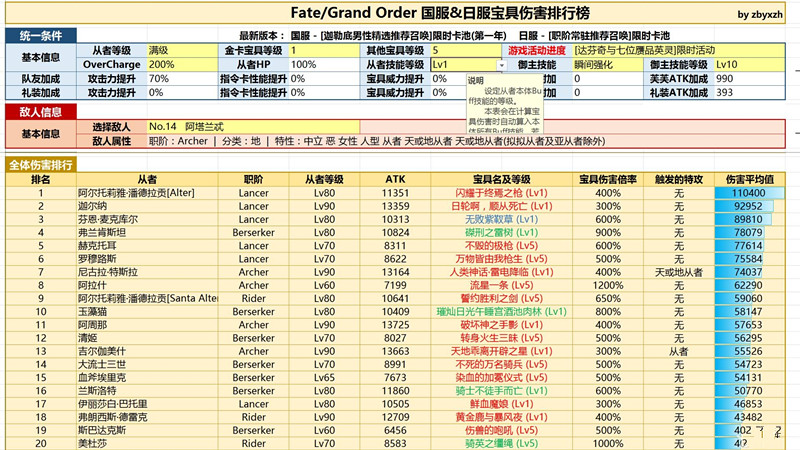The height and width of the screenshot is (450, 800).
Task: Select the 游戏活动进度 event cell
Action: [x=679, y=51]
